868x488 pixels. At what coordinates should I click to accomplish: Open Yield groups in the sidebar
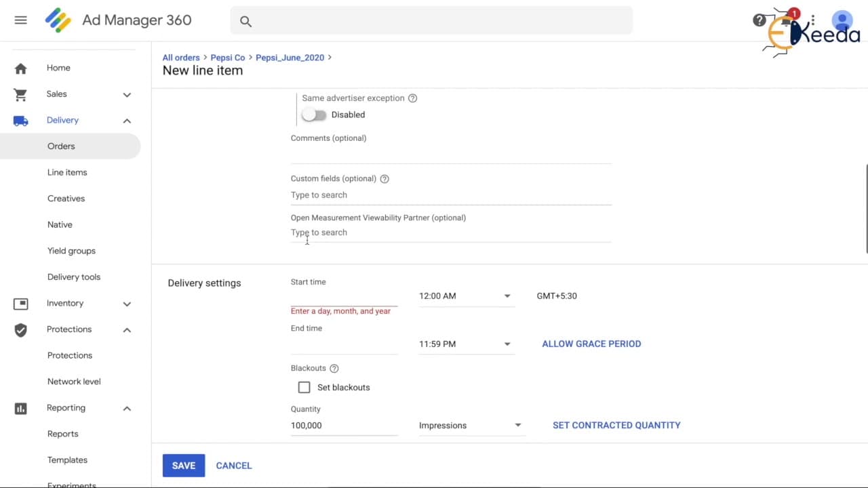pyautogui.click(x=71, y=251)
